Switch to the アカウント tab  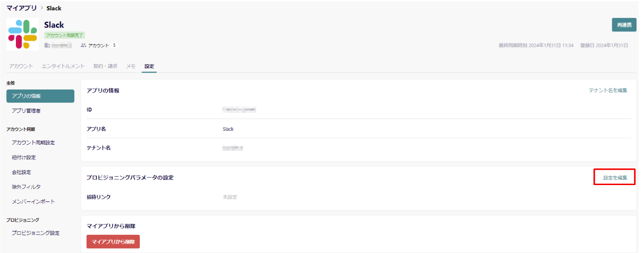point(21,66)
